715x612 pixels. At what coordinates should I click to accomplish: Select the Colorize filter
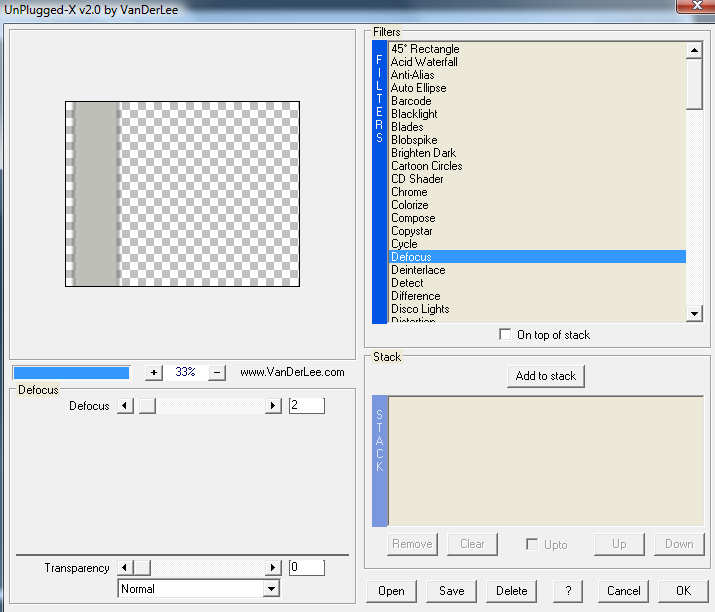(x=412, y=205)
